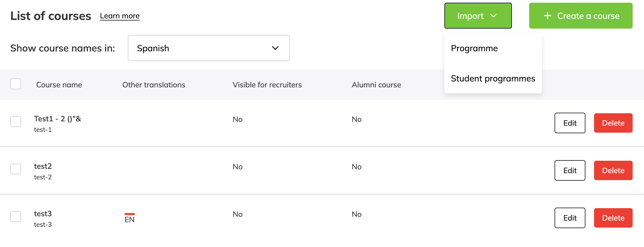
Task: Select the test2 course checkbox
Action: 16,169
